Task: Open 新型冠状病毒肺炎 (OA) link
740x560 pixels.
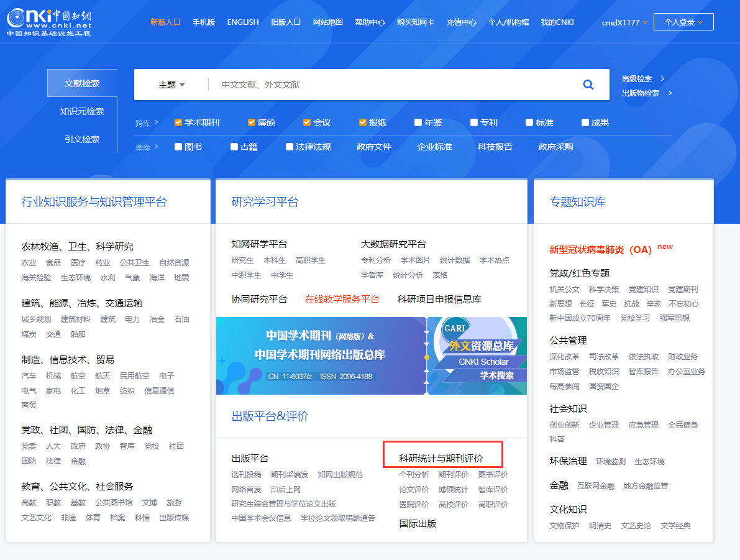Action: (x=600, y=249)
